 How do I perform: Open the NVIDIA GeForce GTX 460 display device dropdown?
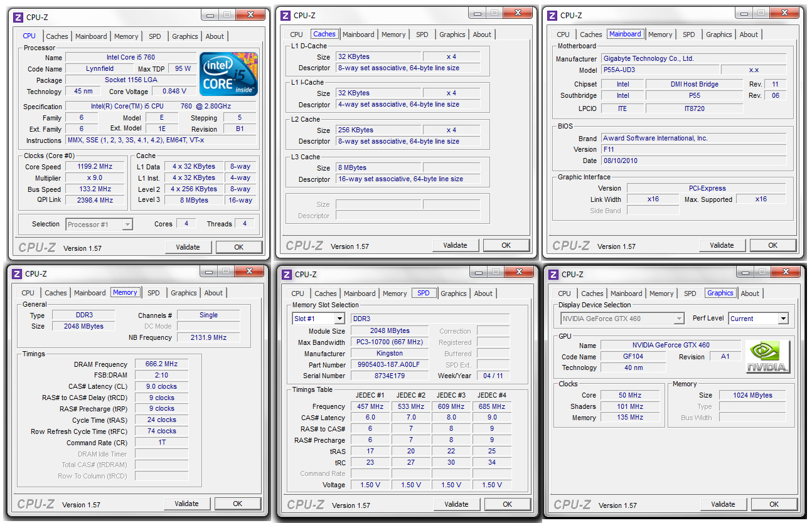pyautogui.click(x=622, y=319)
